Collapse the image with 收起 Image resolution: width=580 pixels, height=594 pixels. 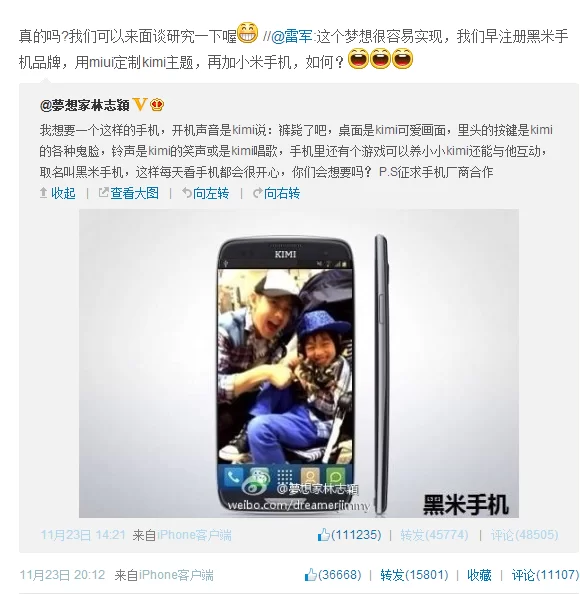[58, 193]
